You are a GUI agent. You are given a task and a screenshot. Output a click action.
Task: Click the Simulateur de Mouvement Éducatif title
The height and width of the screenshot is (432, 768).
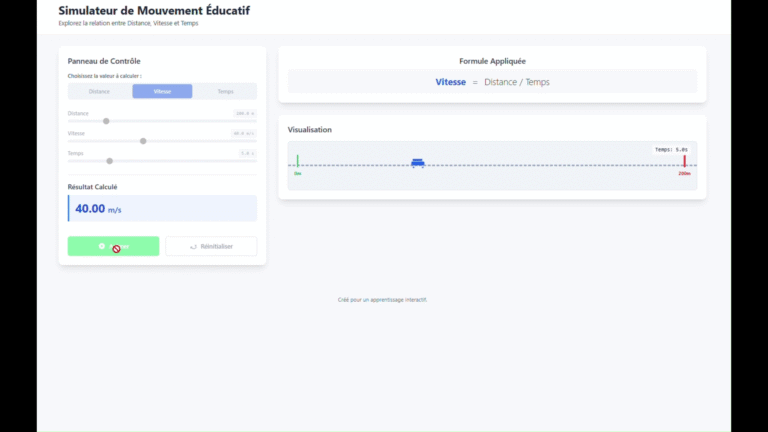click(154, 11)
